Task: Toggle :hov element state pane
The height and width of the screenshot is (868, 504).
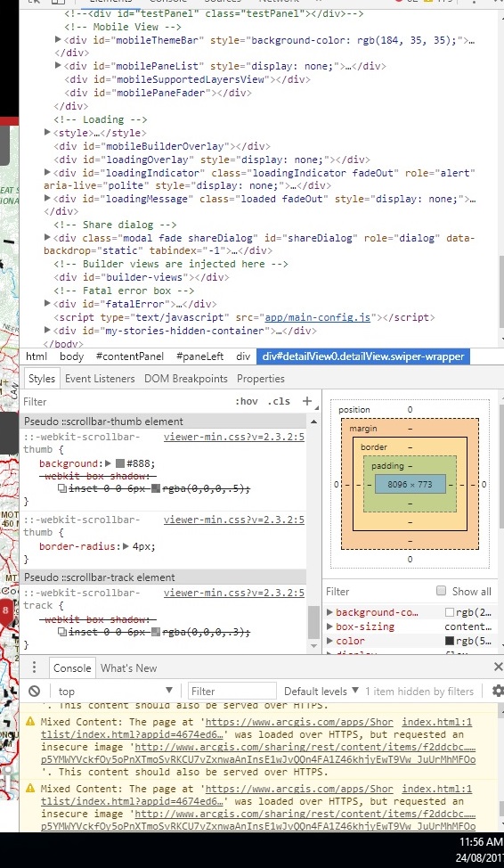Action: pyautogui.click(x=246, y=401)
